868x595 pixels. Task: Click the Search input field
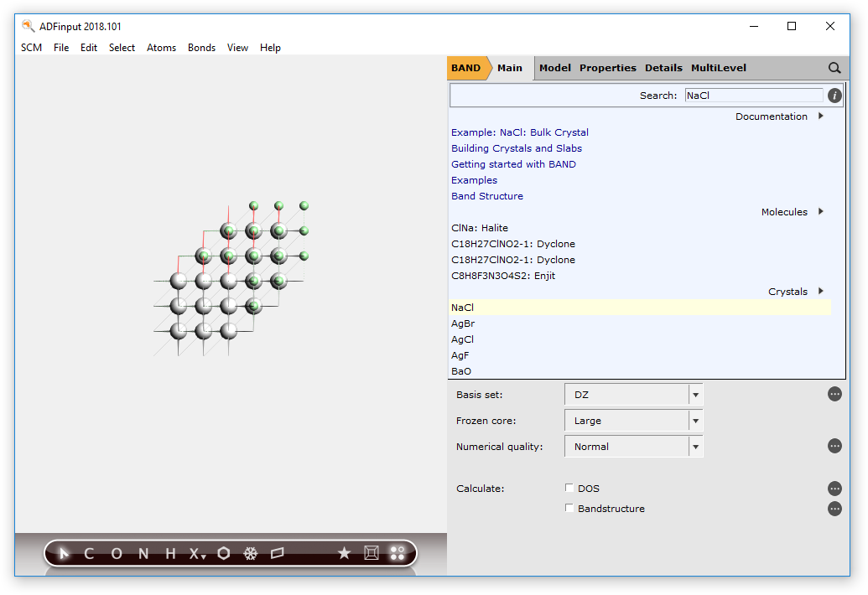coord(754,96)
